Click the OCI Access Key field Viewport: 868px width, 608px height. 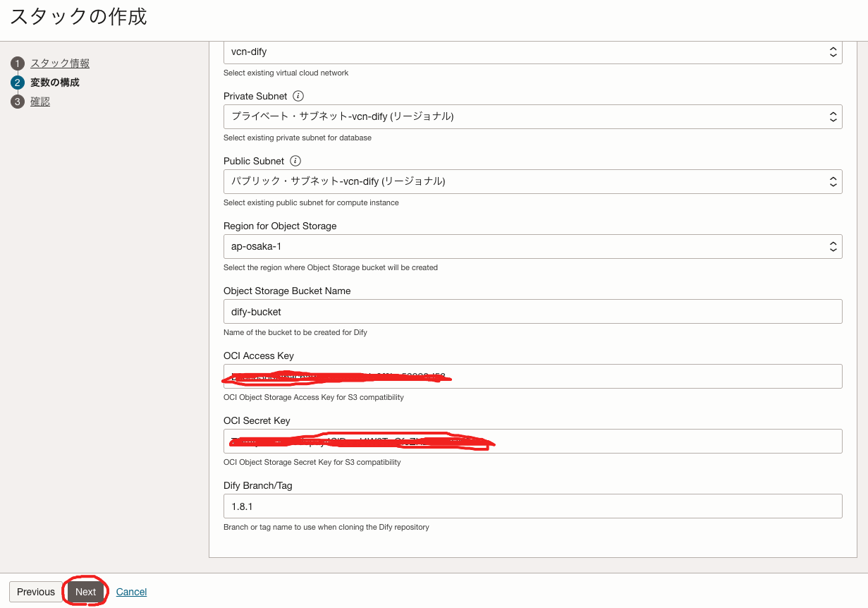coord(532,376)
